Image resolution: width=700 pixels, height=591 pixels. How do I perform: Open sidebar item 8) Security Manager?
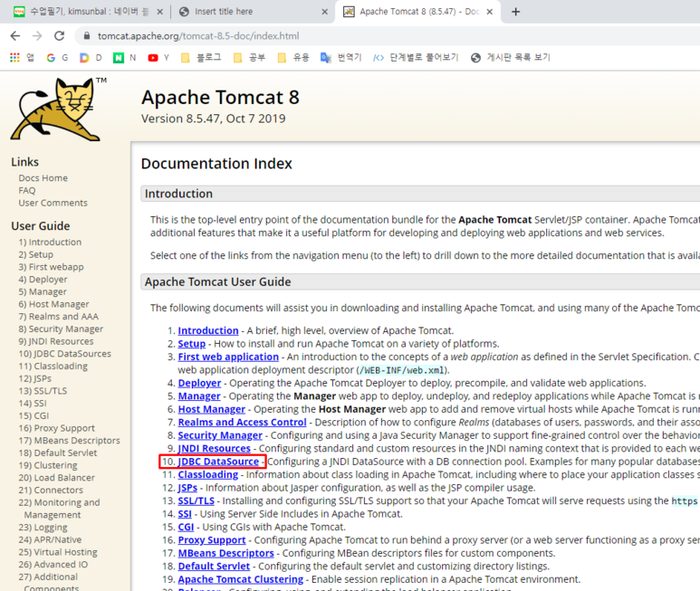click(x=61, y=329)
